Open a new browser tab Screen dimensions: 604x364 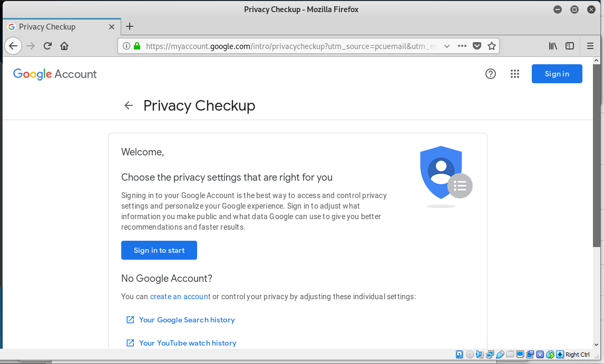coord(130,27)
